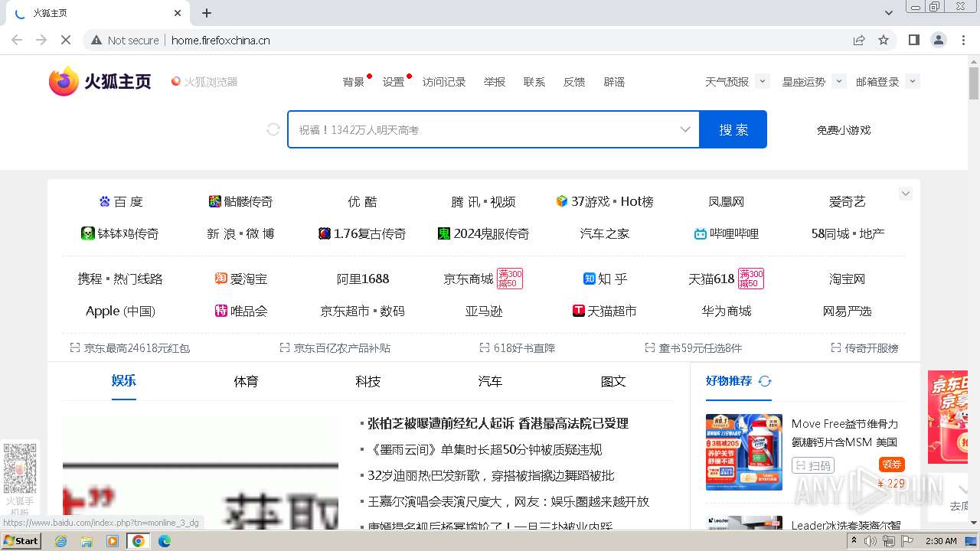Open Chrome profile avatar
Screen dimensions: 980x551
939,41
